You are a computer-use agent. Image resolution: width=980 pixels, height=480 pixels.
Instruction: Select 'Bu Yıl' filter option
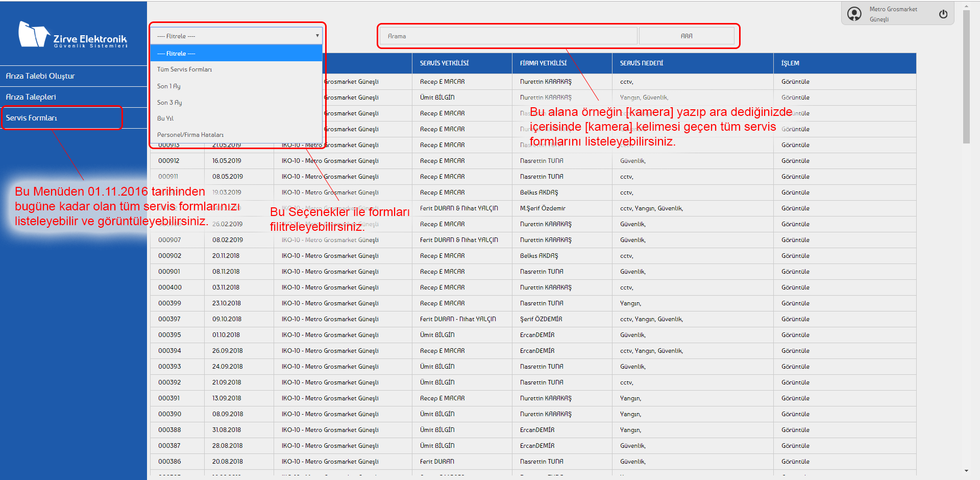pos(165,118)
